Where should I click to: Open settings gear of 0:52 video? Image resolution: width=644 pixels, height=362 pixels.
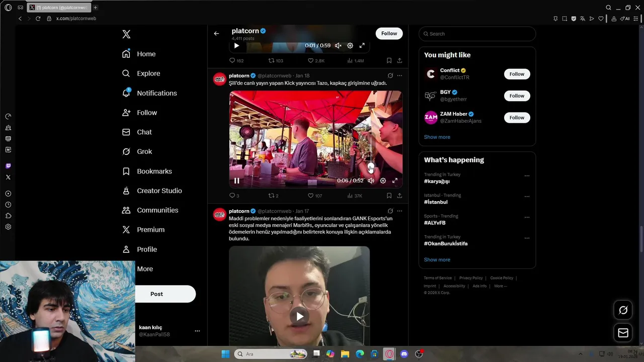click(383, 181)
